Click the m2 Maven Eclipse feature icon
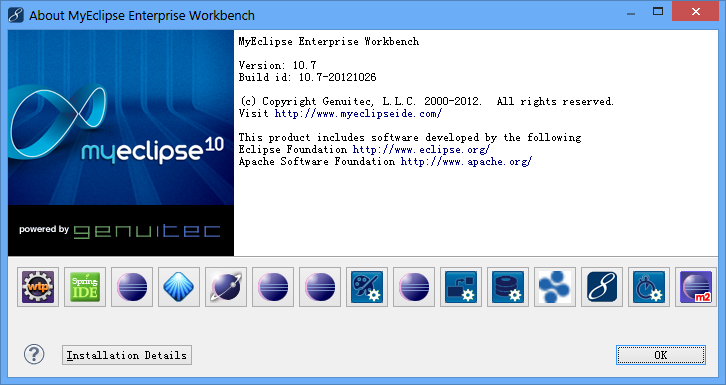The width and height of the screenshot is (726, 385). coord(696,287)
